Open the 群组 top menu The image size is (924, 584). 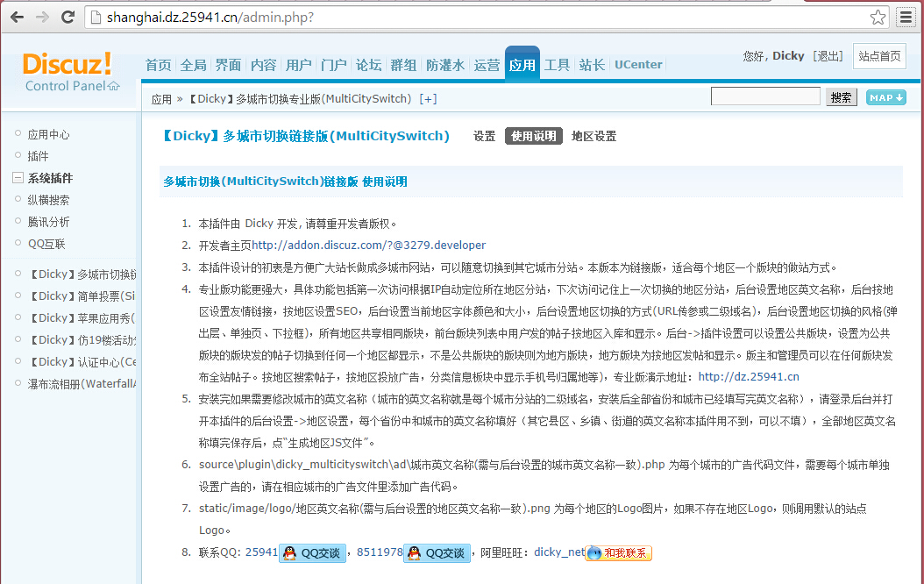[x=403, y=65]
